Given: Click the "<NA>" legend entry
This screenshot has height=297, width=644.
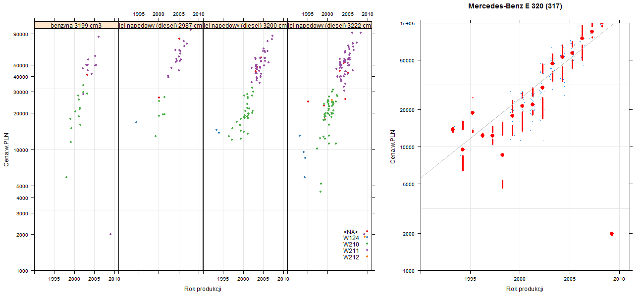Looking at the screenshot, I should (351, 232).
